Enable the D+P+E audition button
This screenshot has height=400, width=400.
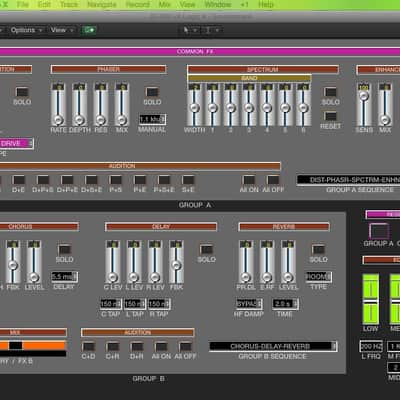click(x=67, y=180)
